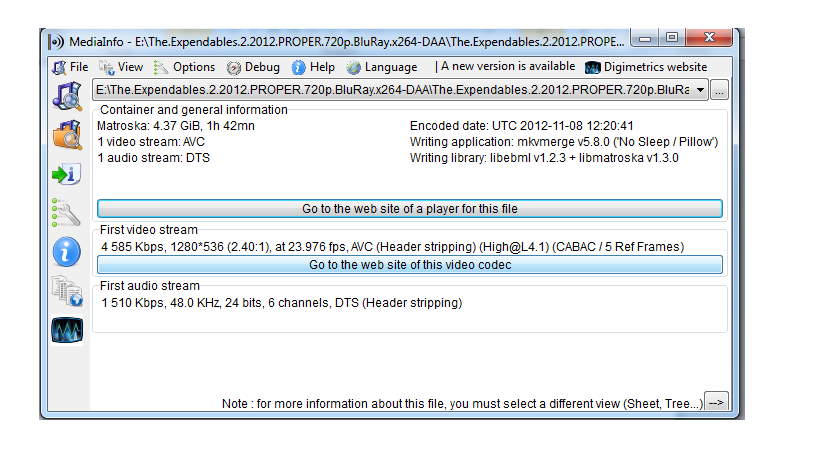This screenshot has height=460, width=819.
Task: Click the File menu icon
Action: [59, 67]
